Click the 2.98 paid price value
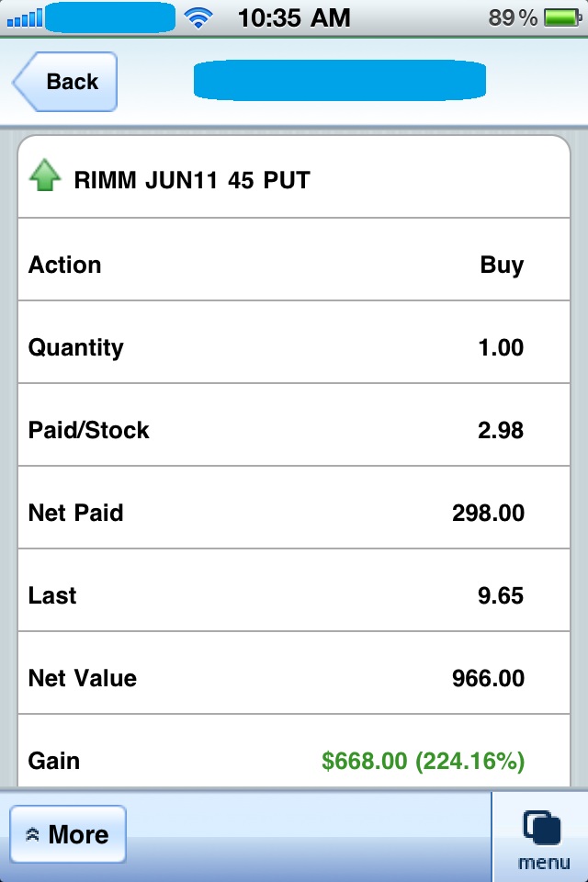588x882 pixels. pyautogui.click(x=501, y=430)
